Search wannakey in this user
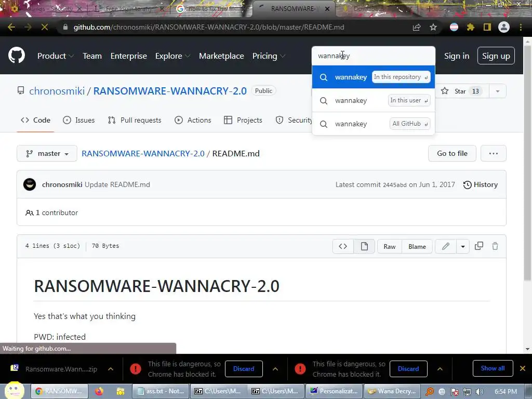This screenshot has width=532, height=399. [x=373, y=100]
